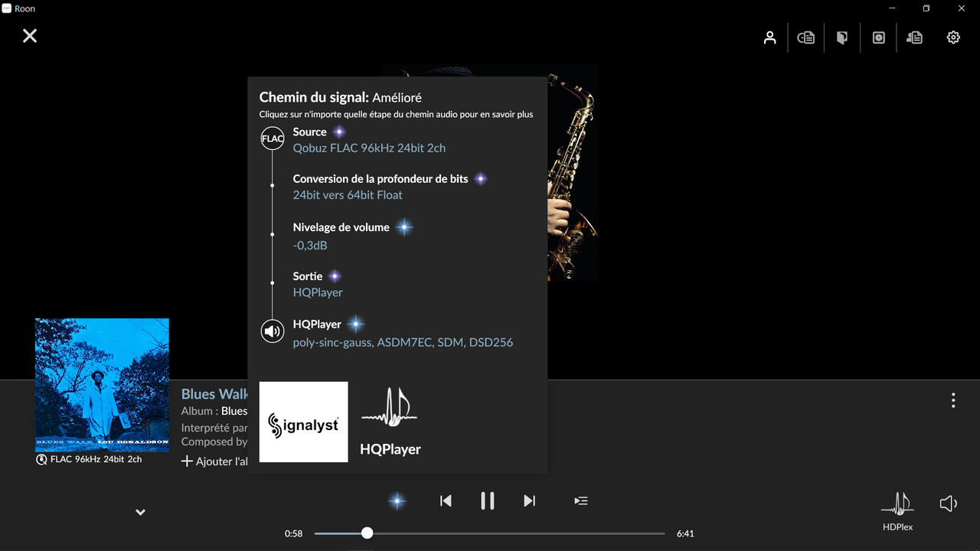
Task: Click the bookmark-shaped icon in top bar
Action: point(842,37)
